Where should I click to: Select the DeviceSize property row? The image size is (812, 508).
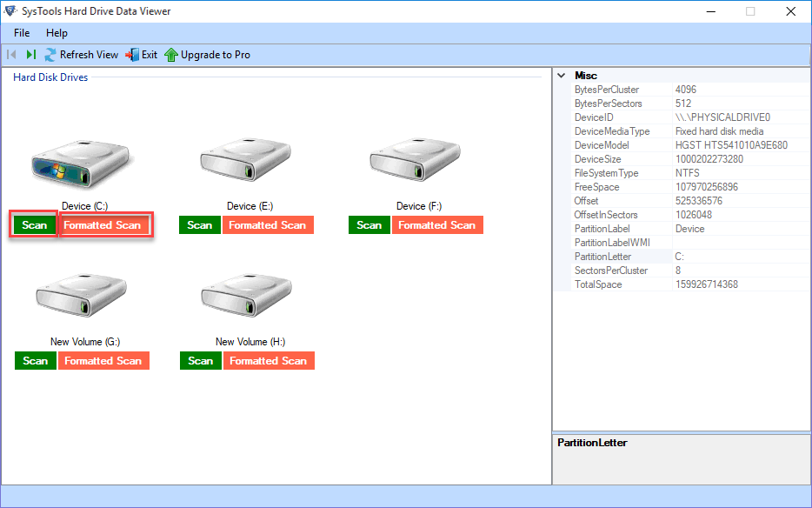pos(690,159)
